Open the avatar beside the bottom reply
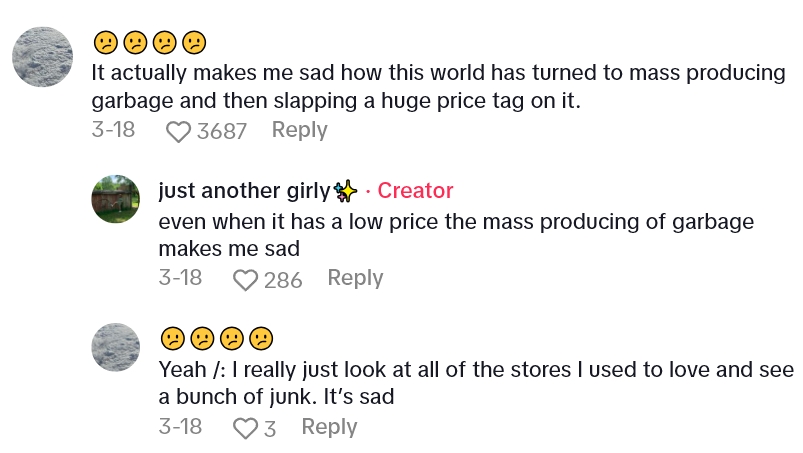The width and height of the screenshot is (803, 453). point(115,347)
